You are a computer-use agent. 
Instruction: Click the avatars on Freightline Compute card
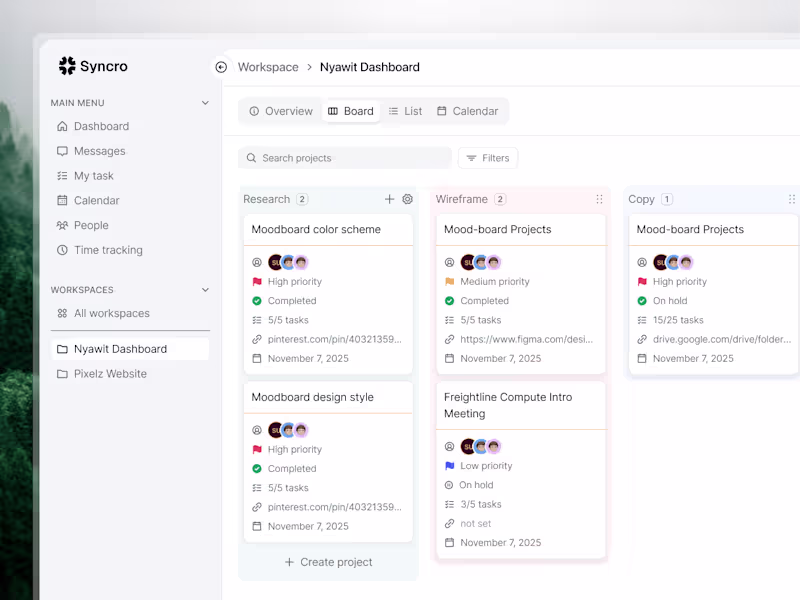pyautogui.click(x=481, y=446)
